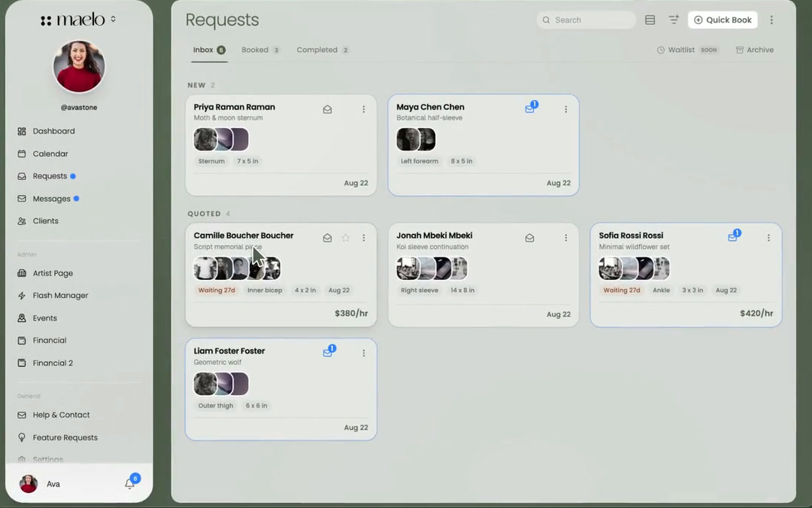The height and width of the screenshot is (508, 812).
Task: Click the Requests inbox icon in sidebar
Action: (22, 176)
